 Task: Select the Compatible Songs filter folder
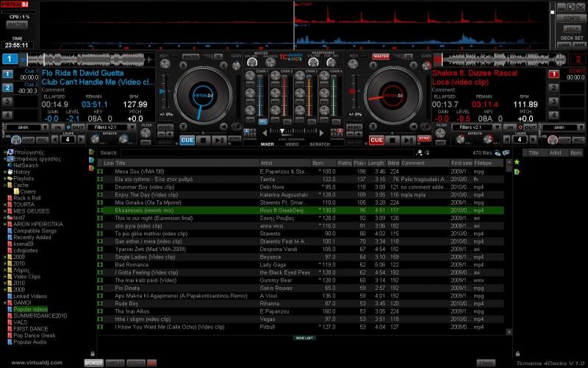tap(35, 231)
